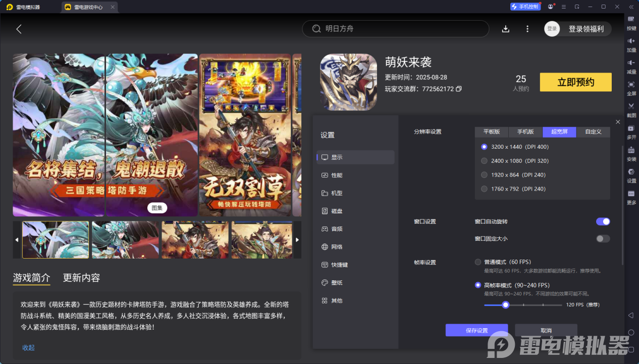Collapse the right sidebar with double chevron
Viewport: 639px width, 364px height.
(x=631, y=7)
